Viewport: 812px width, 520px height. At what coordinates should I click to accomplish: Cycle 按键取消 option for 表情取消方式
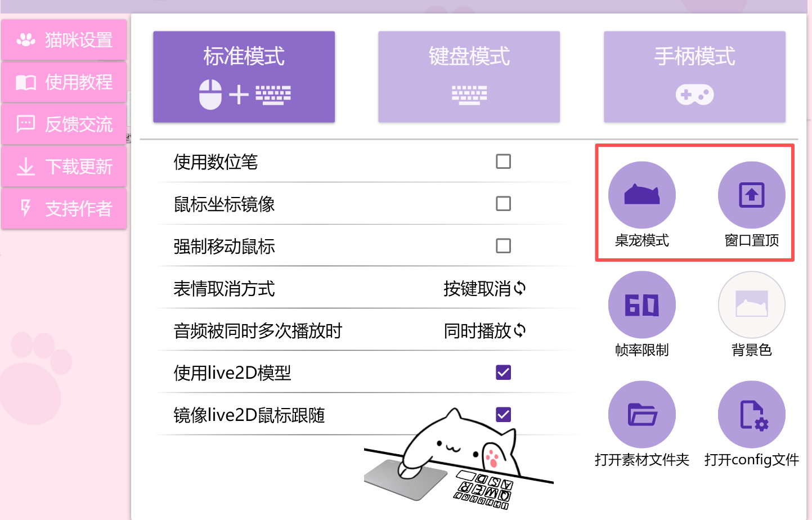[484, 288]
